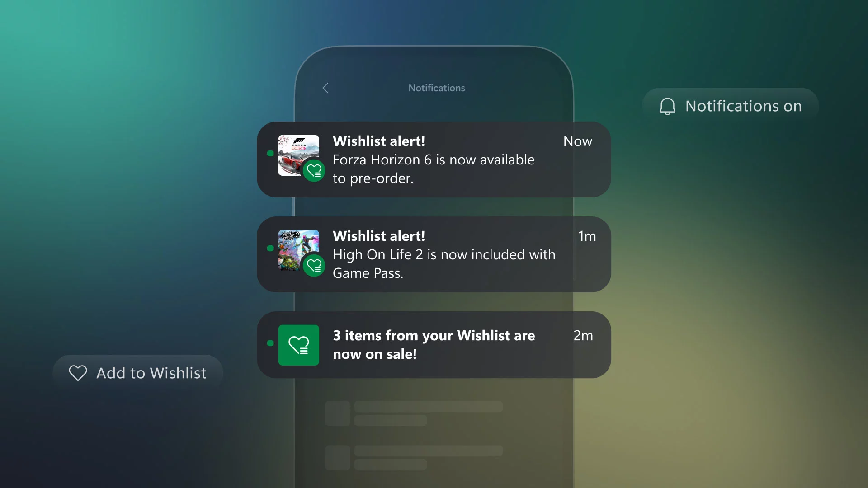Click the unread dot of the sale notification

270,343
